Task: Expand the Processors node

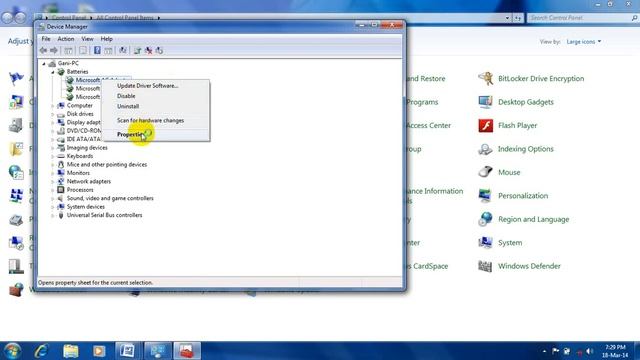Action: click(x=53, y=190)
